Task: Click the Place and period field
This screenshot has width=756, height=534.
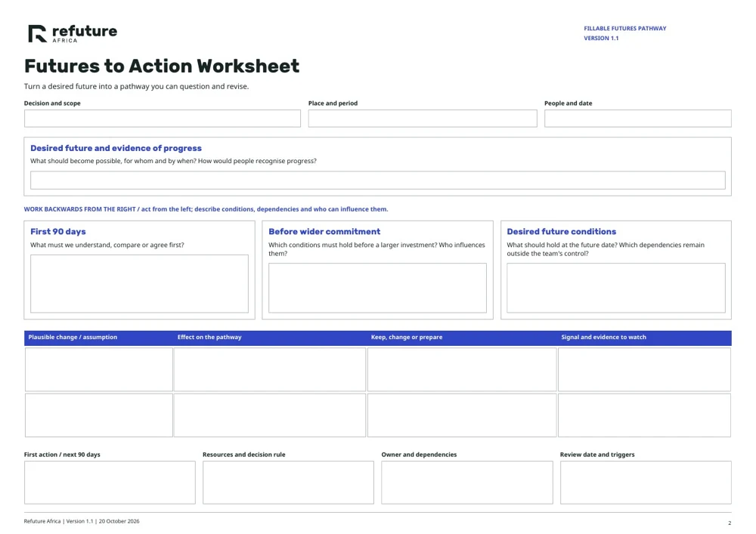Action: 423,119
